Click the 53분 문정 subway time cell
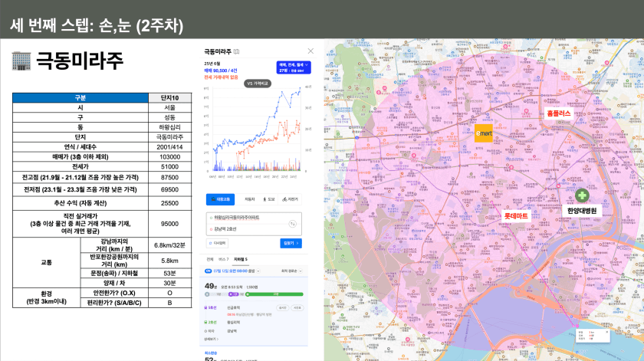Image resolution: width=644 pixels, height=361 pixels. (x=169, y=273)
